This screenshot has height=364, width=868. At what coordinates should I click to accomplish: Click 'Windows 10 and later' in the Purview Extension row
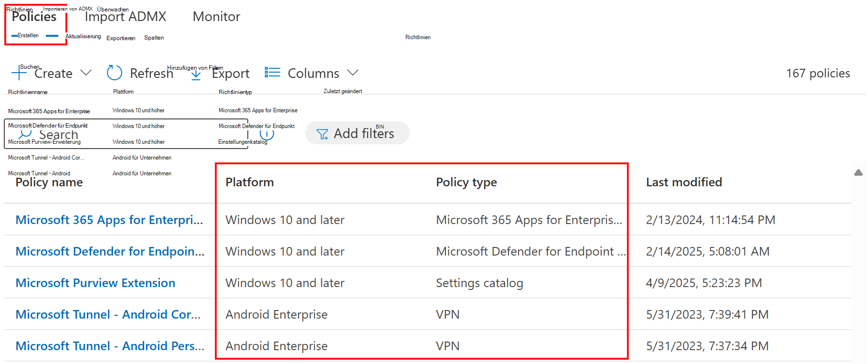[x=285, y=283]
